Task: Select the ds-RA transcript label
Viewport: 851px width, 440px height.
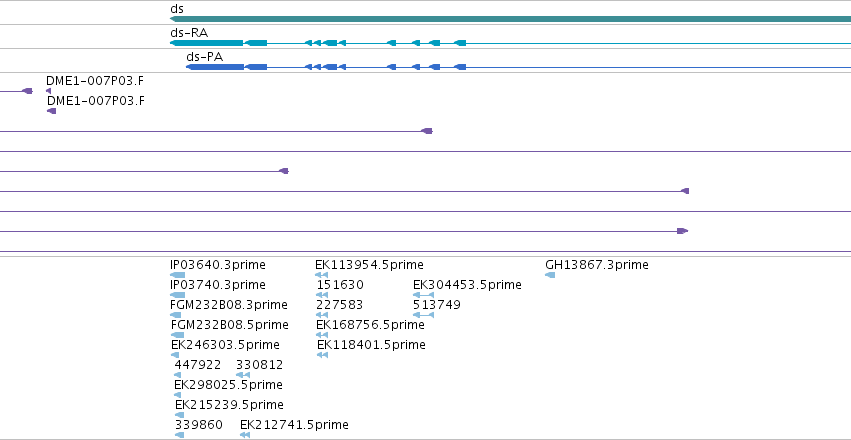Action: click(x=189, y=33)
